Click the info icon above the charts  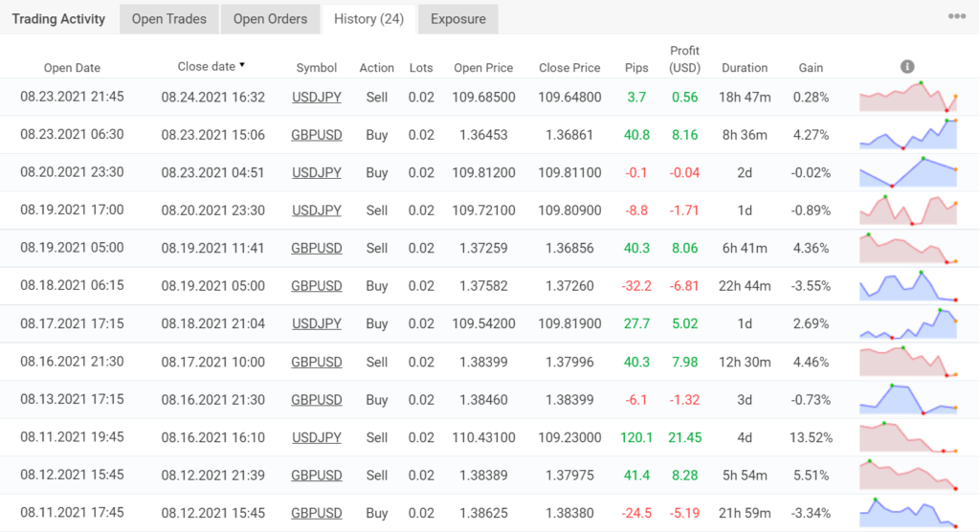point(907,67)
